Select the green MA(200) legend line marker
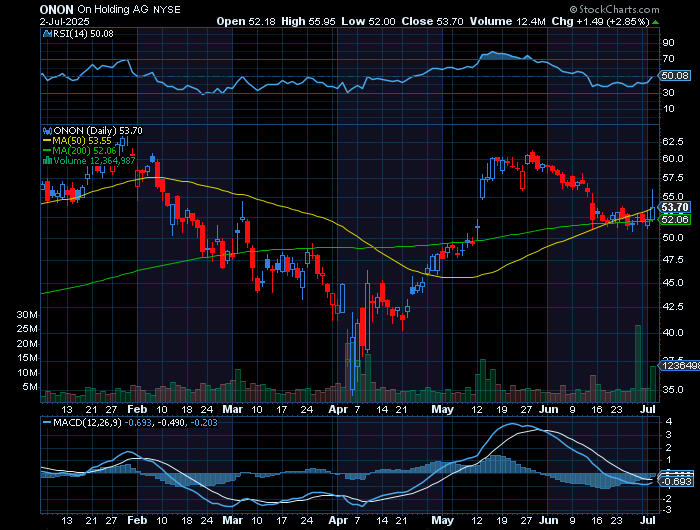Viewport: 700px width, 530px height. [47, 150]
